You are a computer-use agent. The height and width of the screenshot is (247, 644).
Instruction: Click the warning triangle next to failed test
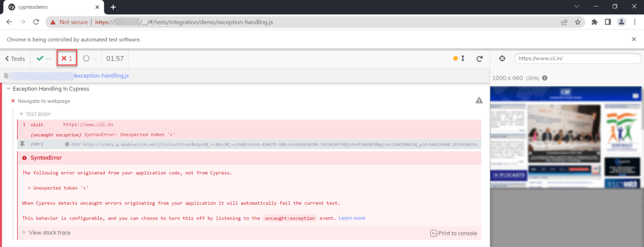pyautogui.click(x=479, y=100)
